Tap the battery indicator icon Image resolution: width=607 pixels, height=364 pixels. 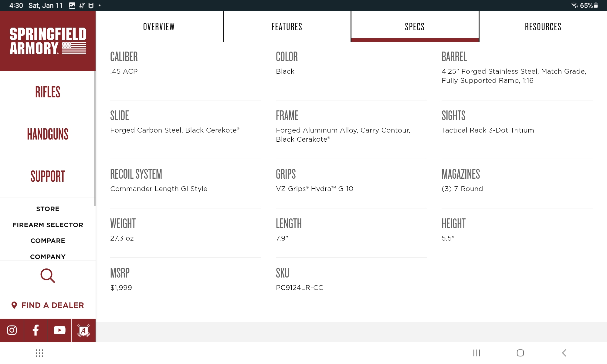596,5
